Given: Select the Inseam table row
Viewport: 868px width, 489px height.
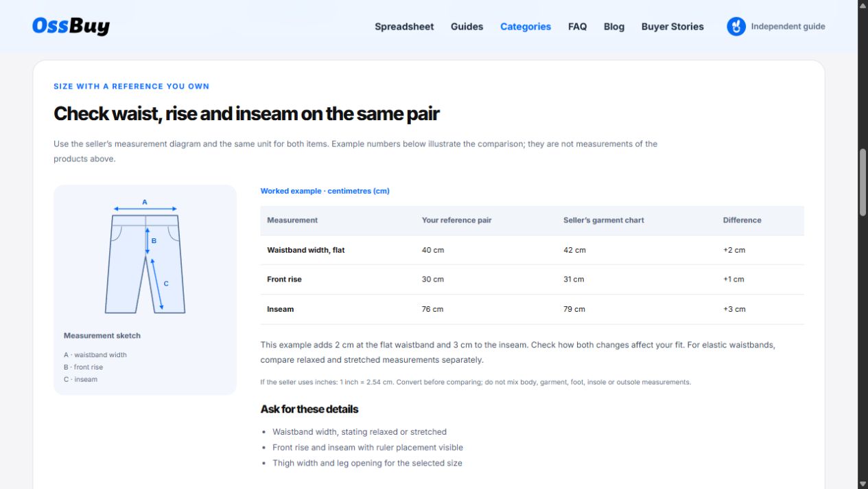Looking at the screenshot, I should pos(532,309).
